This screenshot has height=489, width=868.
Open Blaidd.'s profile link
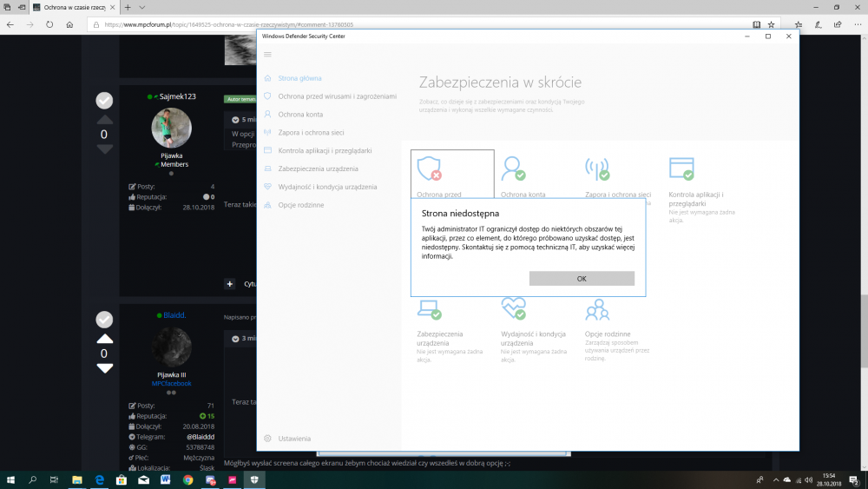[x=174, y=315]
